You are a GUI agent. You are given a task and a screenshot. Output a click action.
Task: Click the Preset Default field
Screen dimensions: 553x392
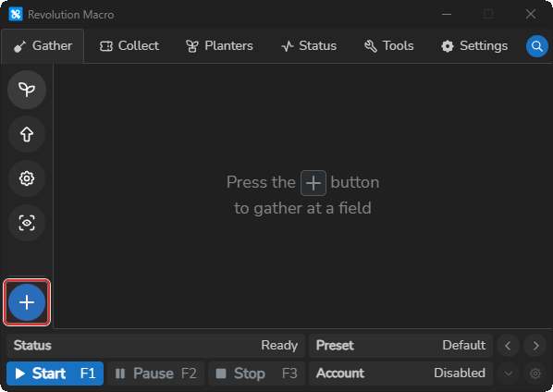pos(400,346)
